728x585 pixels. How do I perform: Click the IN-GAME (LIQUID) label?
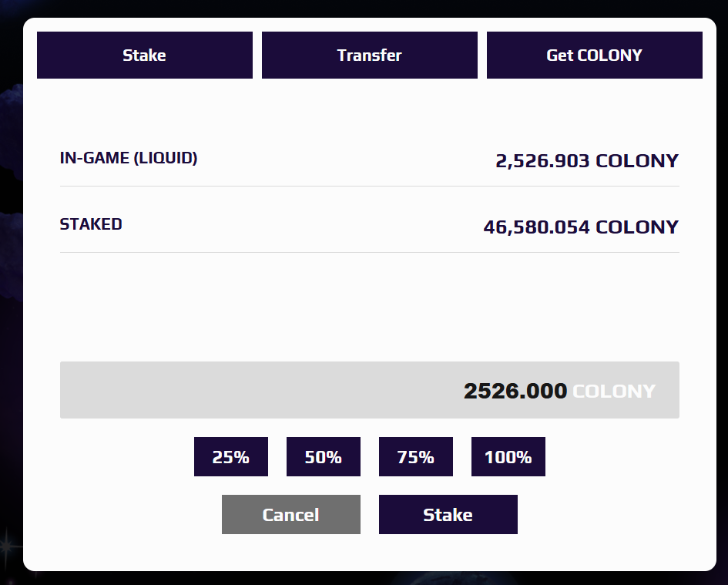129,158
